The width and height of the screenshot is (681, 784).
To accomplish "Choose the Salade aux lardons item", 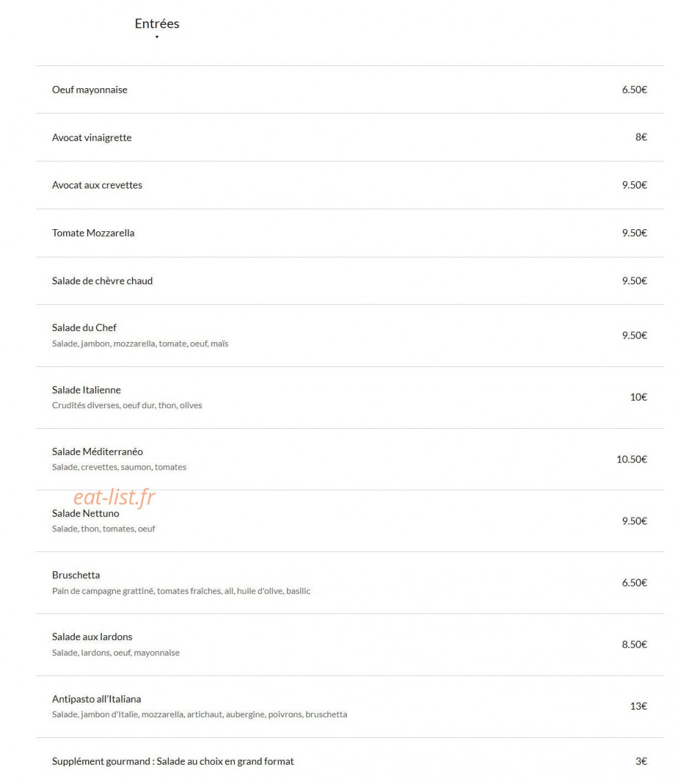I will point(92,637).
